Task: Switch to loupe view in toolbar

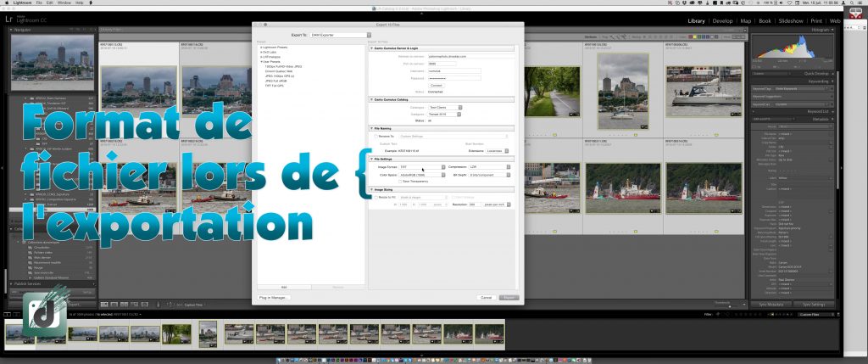Action: coord(114,304)
